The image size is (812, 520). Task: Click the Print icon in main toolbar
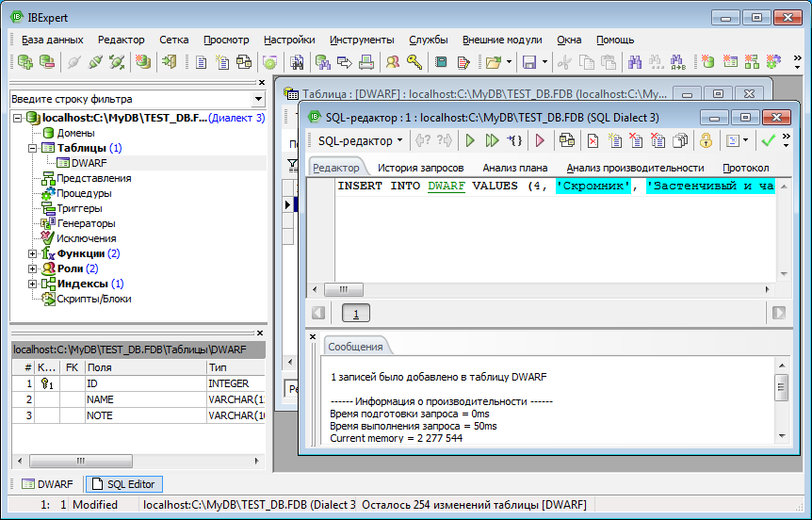tap(366, 63)
